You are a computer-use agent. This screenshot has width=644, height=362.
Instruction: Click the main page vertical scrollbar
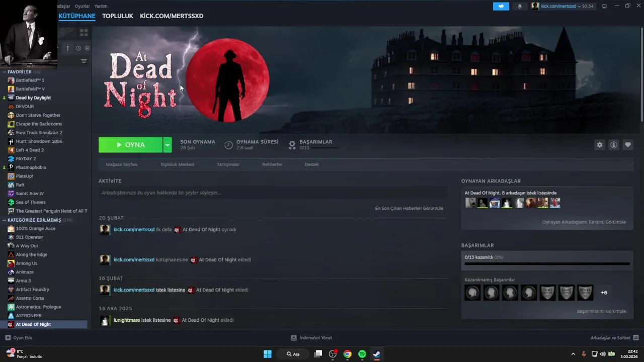pos(641,74)
